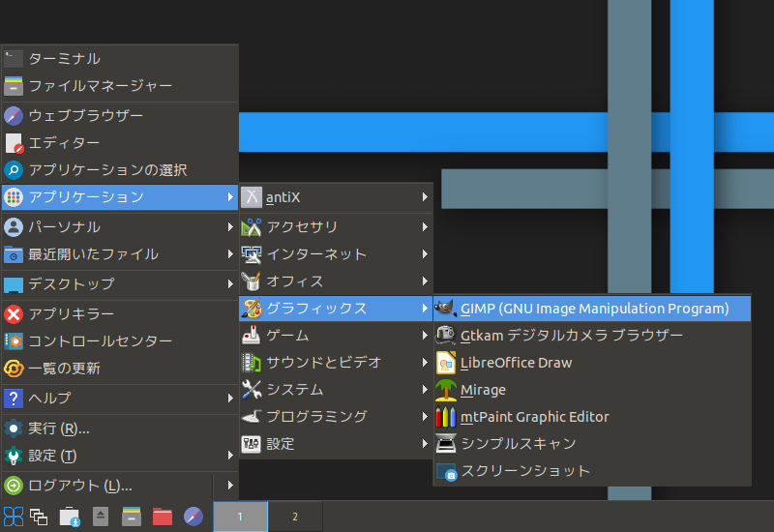Image resolution: width=774 pixels, height=532 pixels.
Task: Click the file manager icon beside ファイルマネージャー
Action: 14,86
